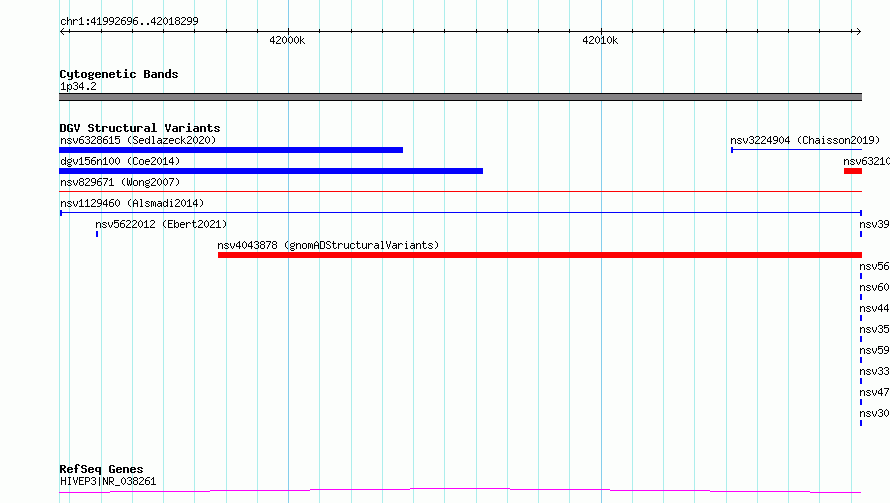
Task: Click the long red bar of nsv4043878
Action: (x=540, y=255)
